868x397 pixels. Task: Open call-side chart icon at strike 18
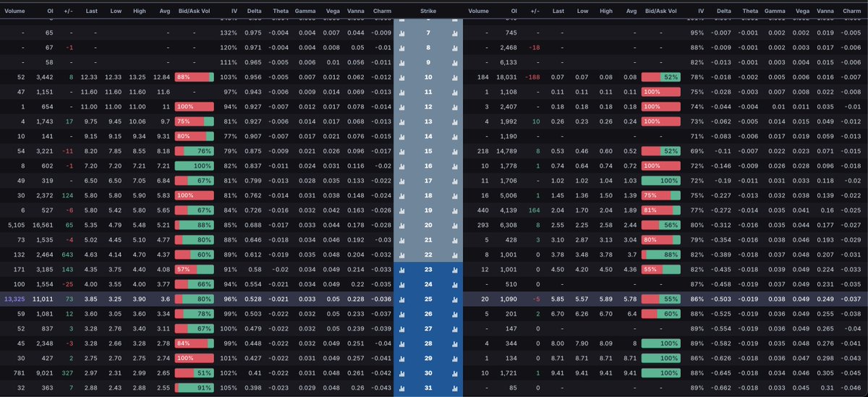(401, 195)
